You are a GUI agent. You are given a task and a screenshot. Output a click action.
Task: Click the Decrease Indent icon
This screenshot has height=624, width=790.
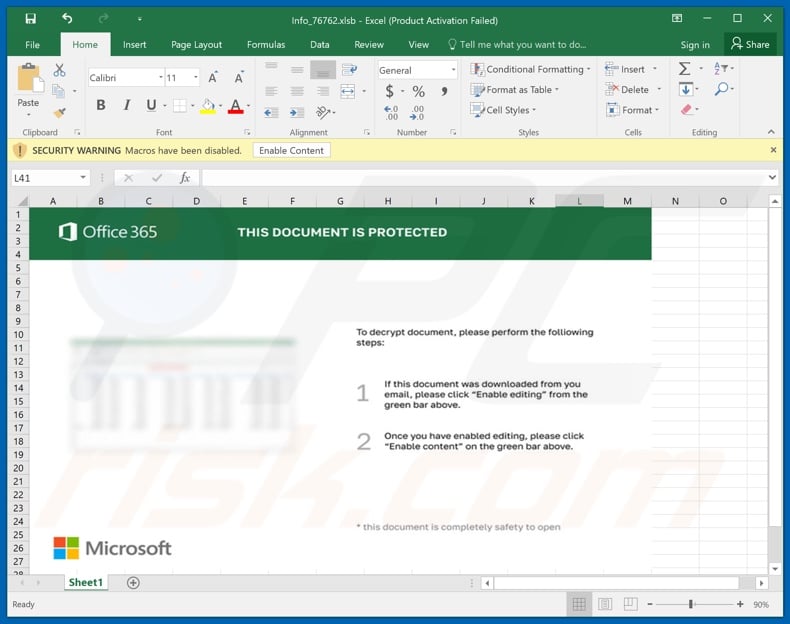click(x=271, y=112)
